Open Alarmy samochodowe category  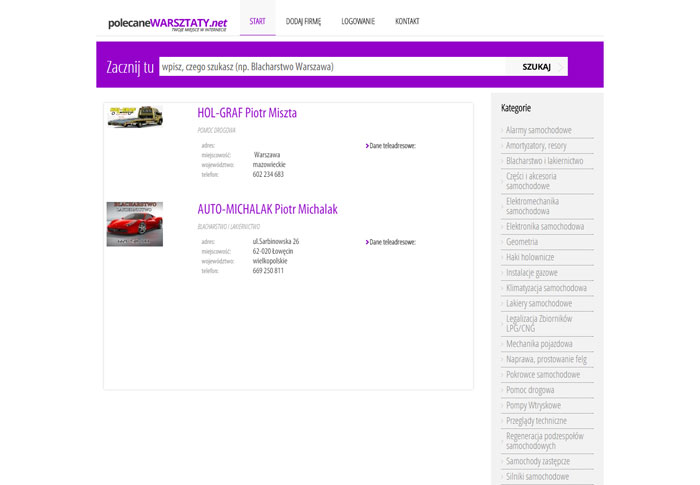click(538, 130)
